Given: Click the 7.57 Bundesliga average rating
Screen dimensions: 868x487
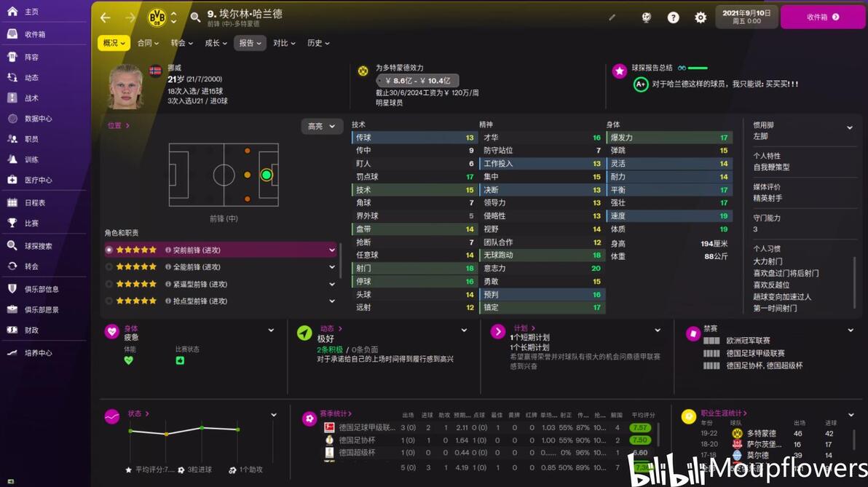Looking at the screenshot, I should click(640, 428).
